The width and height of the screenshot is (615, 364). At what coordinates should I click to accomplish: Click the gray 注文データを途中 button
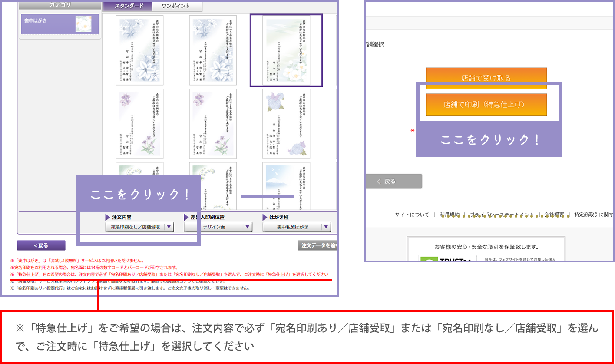point(317,245)
